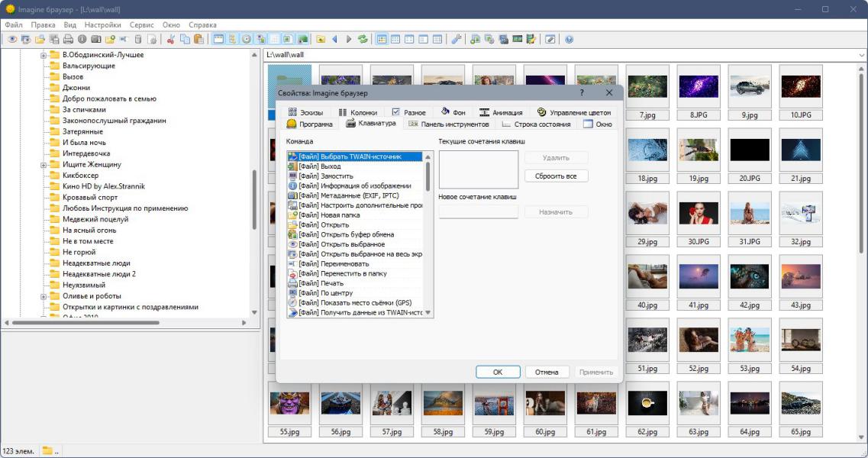Expand the Ищите Женщину tree node
The height and width of the screenshot is (458, 868).
pyautogui.click(x=44, y=164)
